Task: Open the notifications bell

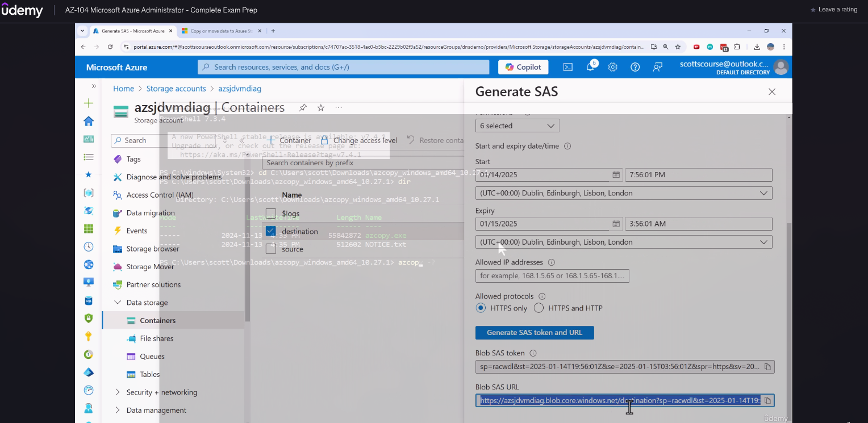Action: 590,67
